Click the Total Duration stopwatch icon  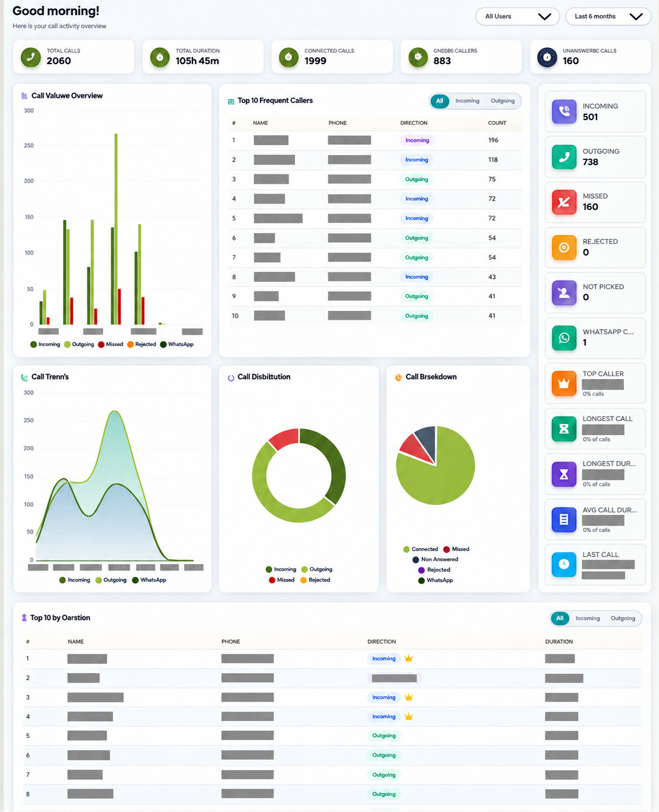click(160, 57)
